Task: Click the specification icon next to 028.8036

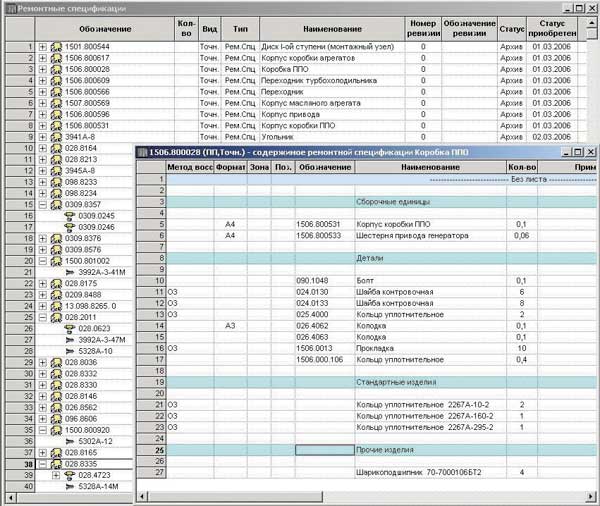Action: pos(56,362)
